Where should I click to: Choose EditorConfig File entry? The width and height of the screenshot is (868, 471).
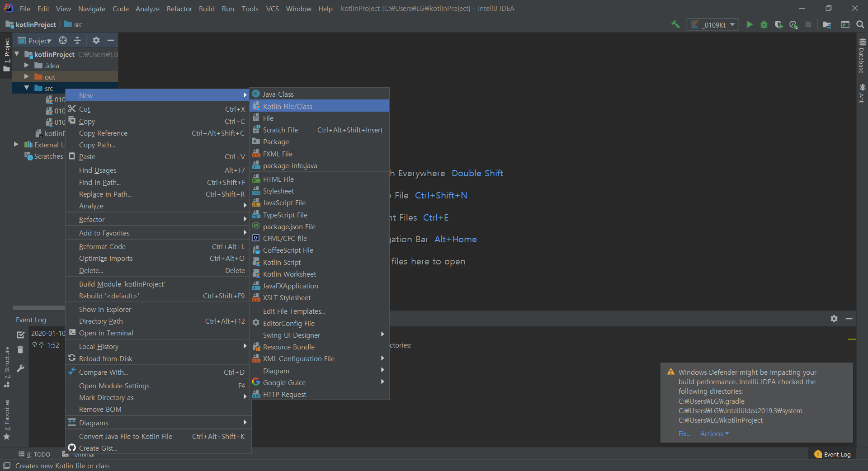pos(319,323)
